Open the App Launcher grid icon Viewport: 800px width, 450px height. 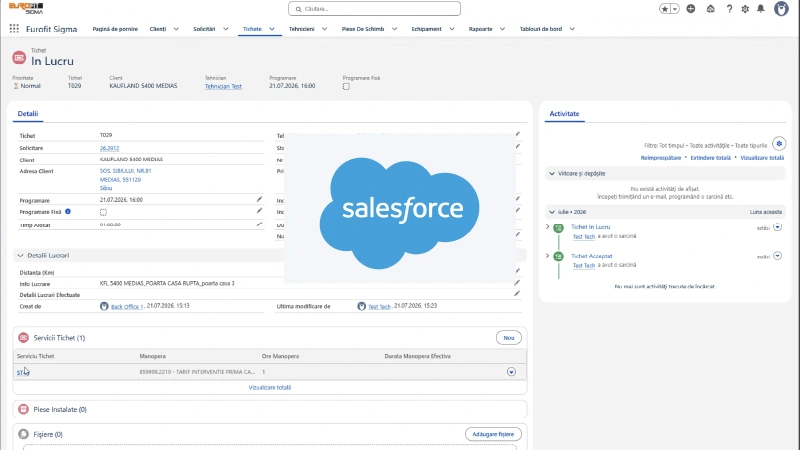14,29
